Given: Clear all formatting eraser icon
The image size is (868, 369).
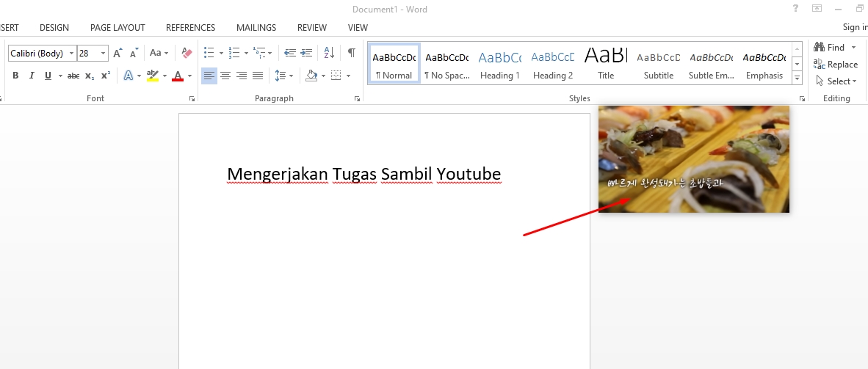Looking at the screenshot, I should click(187, 53).
